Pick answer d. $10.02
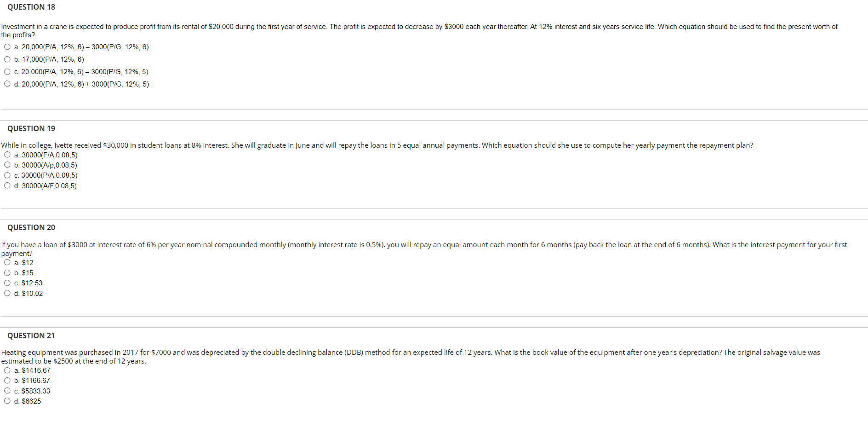The image size is (868, 422). click(x=7, y=293)
